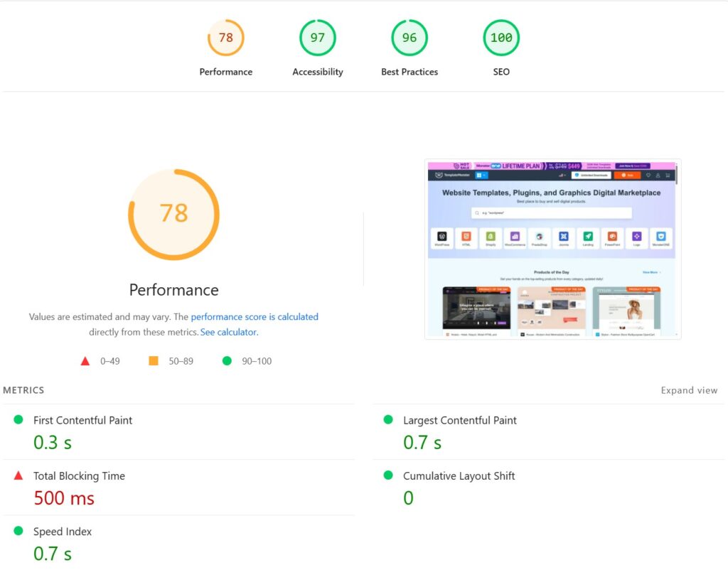Click the 0.7 s Speed Index value
The width and height of the screenshot is (728, 570).
tap(53, 553)
